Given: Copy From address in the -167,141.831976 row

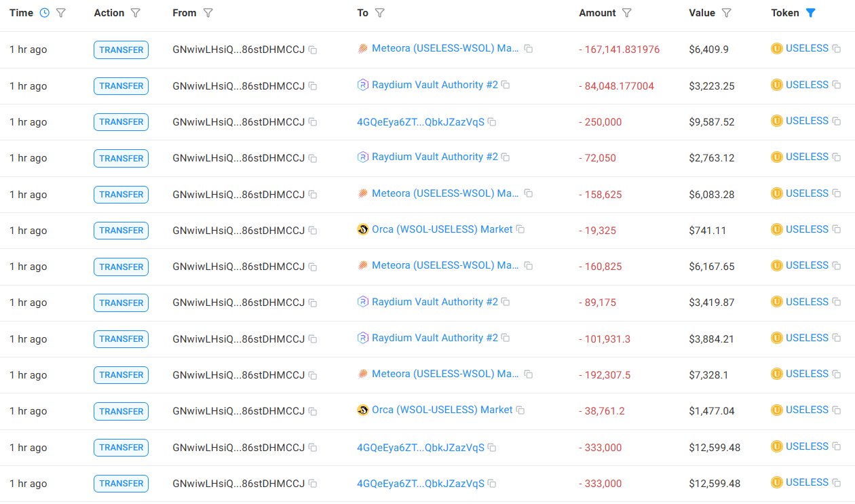Looking at the screenshot, I should [313, 50].
